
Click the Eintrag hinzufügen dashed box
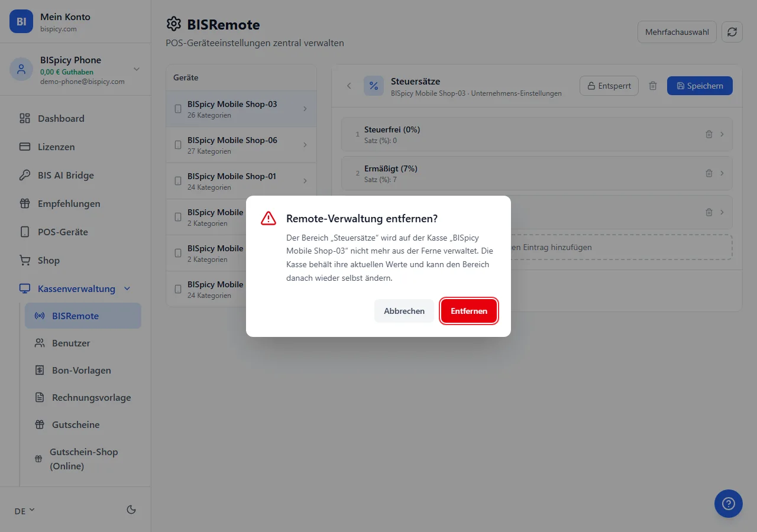click(537, 247)
